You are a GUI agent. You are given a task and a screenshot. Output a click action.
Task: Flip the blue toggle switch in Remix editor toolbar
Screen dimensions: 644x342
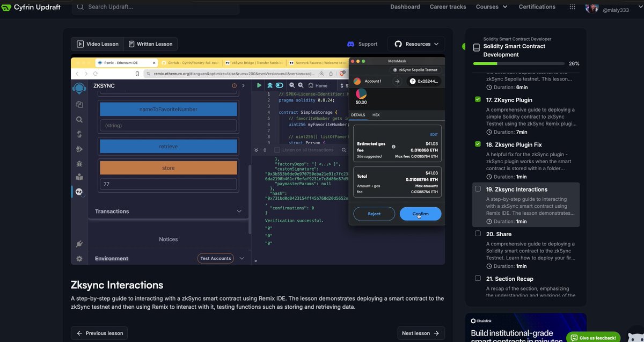(279, 85)
